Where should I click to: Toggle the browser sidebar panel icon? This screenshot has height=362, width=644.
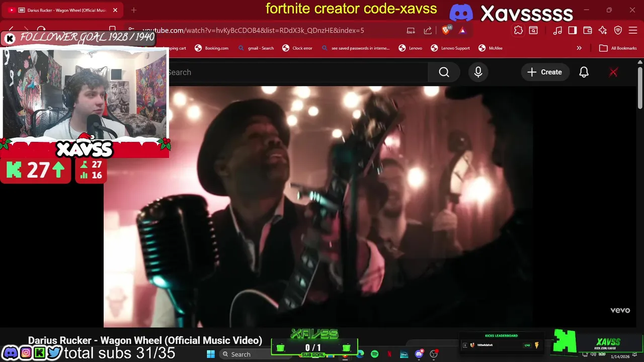tap(573, 31)
